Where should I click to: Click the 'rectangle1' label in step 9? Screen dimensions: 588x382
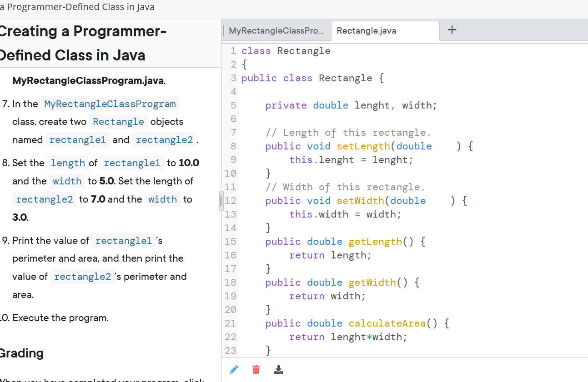[x=124, y=241]
